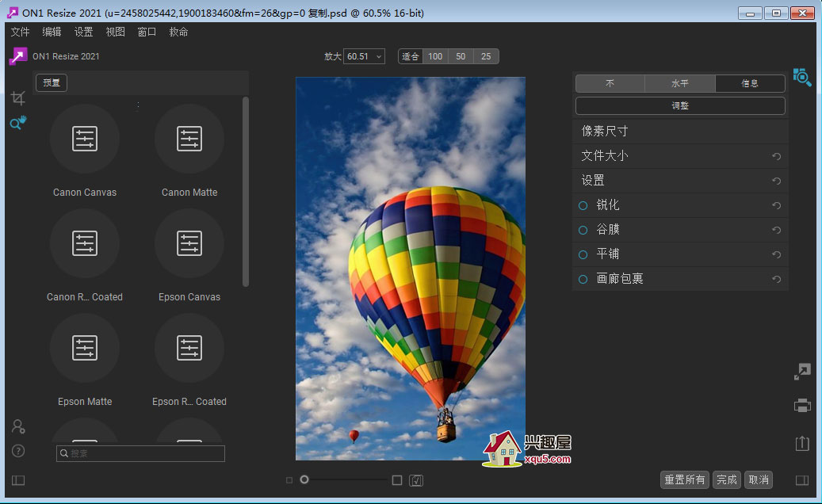This screenshot has width=822, height=504.
Task: Toggle the left panel visibility icon
Action: tap(17, 480)
